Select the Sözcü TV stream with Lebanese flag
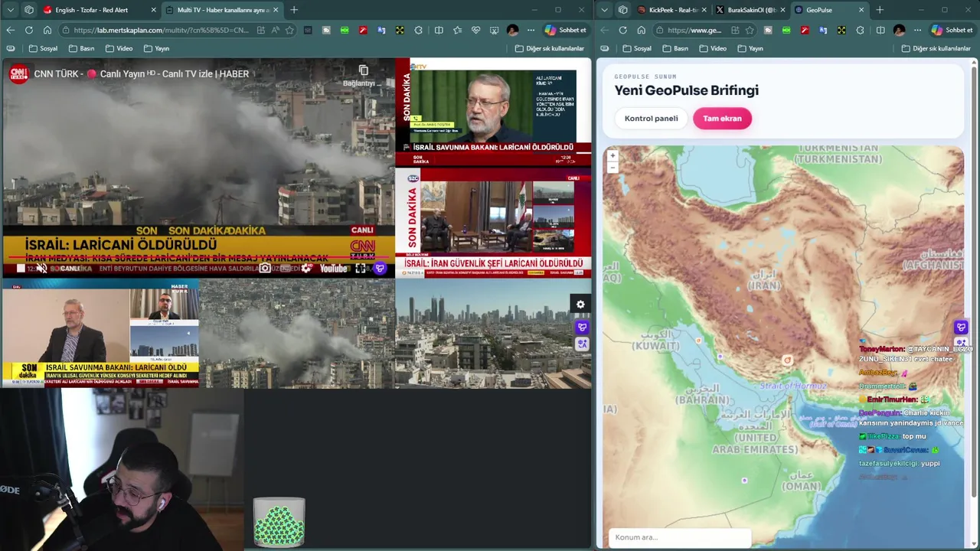This screenshot has width=980, height=551. [493, 223]
